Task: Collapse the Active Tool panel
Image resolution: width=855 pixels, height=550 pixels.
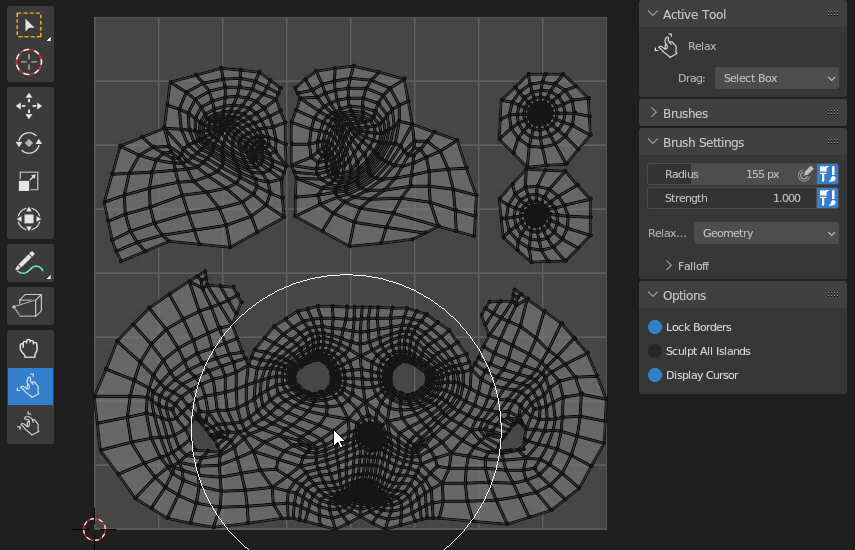Action: pos(653,14)
